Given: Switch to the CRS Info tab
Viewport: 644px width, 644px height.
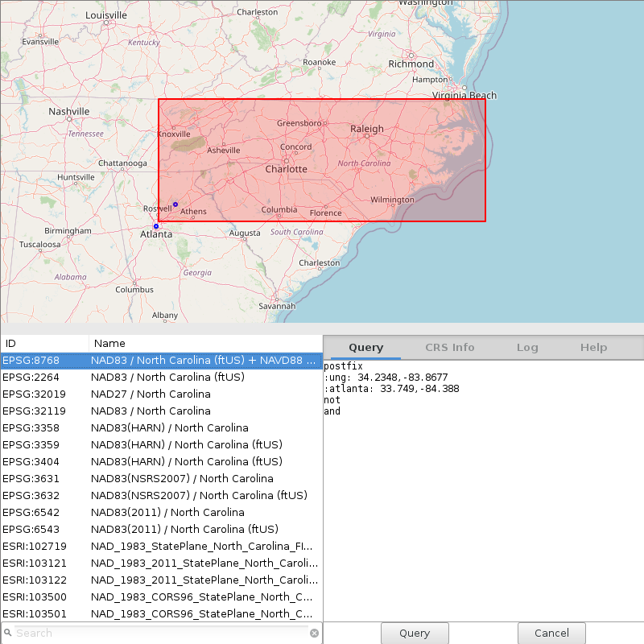Looking at the screenshot, I should [449, 347].
